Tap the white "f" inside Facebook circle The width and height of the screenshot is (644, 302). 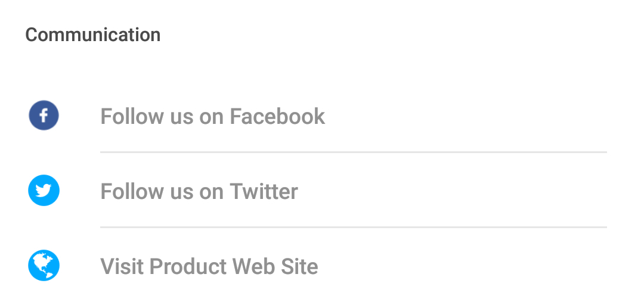(44, 116)
